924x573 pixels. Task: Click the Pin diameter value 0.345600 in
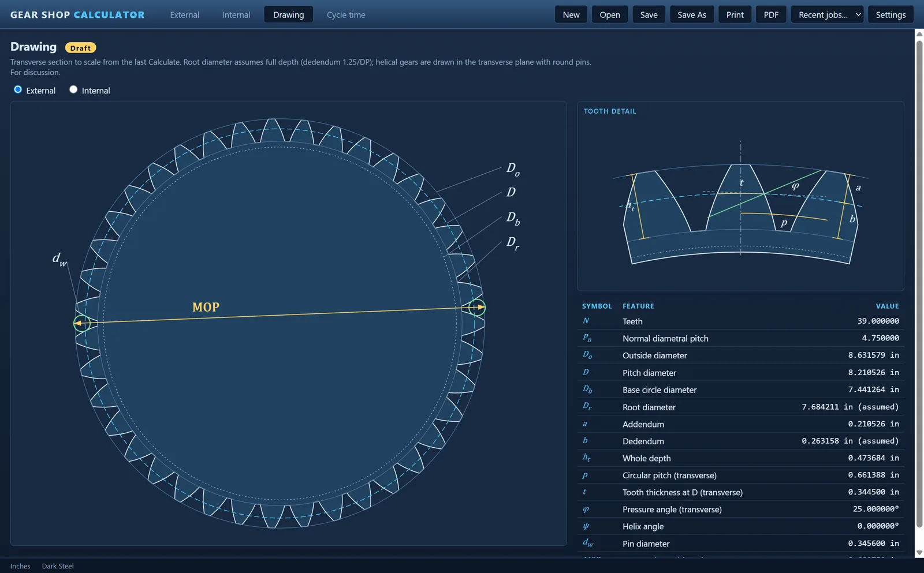coord(873,543)
